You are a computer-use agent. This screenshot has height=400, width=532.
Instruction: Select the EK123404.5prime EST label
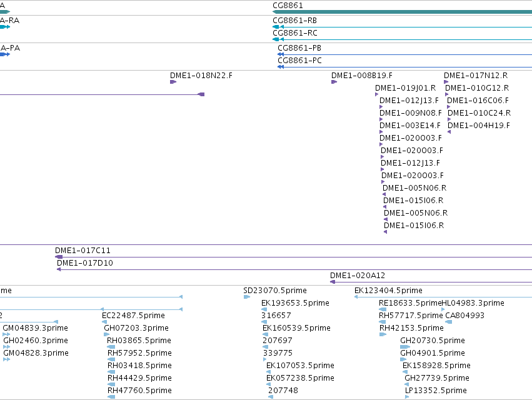[x=388, y=291]
